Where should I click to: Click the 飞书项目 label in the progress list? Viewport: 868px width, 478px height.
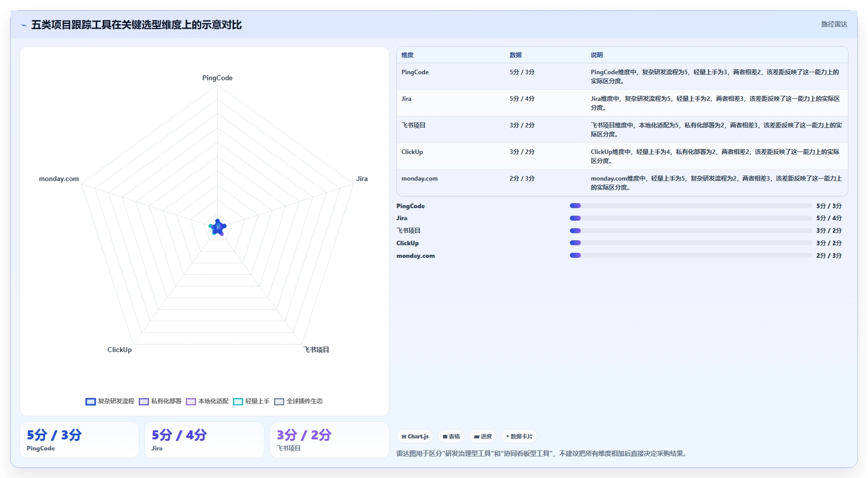click(408, 231)
